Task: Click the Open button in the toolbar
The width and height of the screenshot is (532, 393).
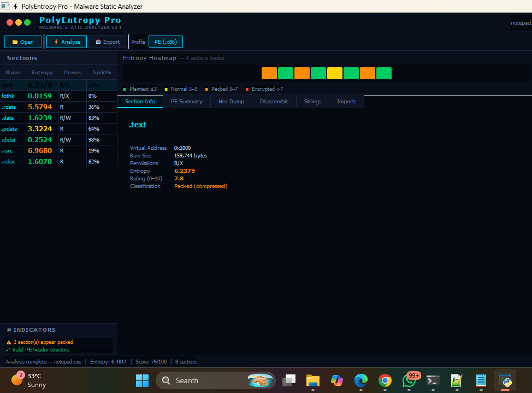Action: 22,41
